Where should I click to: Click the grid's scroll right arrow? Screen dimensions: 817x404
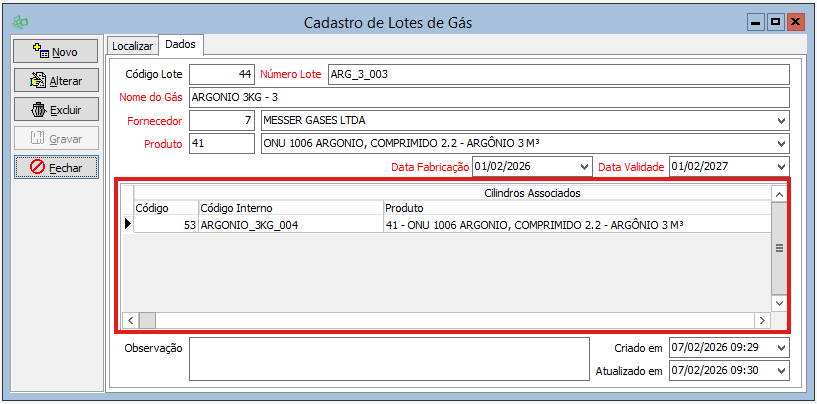coord(762,320)
